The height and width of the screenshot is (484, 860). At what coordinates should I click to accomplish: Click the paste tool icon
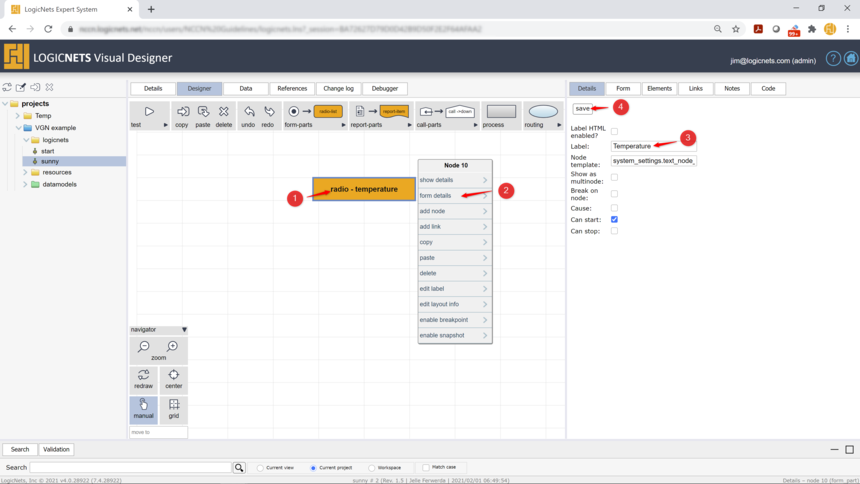pyautogui.click(x=203, y=112)
